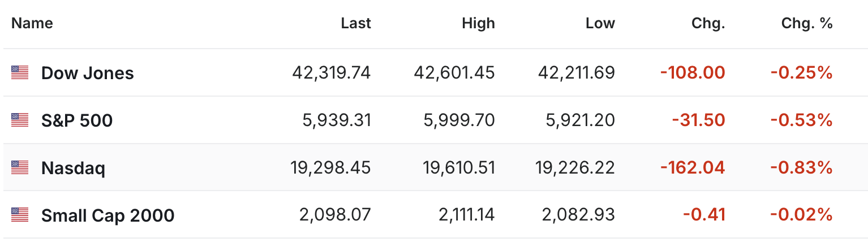This screenshot has width=868, height=242.
Task: Sort by the Low column header
Action: 600,23
